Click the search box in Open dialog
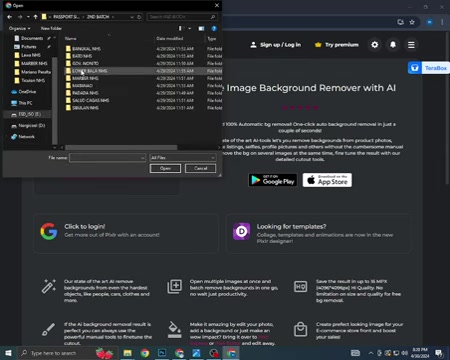The image size is (450, 360). (x=182, y=17)
